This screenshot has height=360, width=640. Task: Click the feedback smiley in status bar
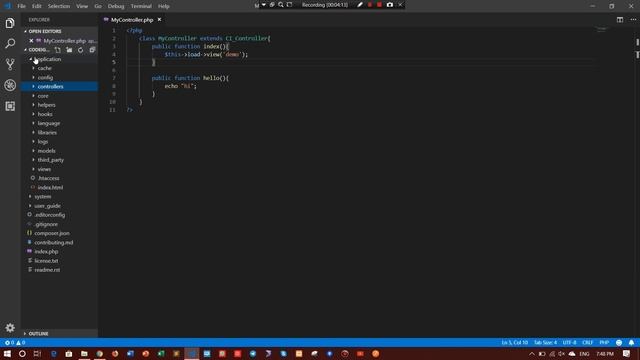tap(619, 343)
